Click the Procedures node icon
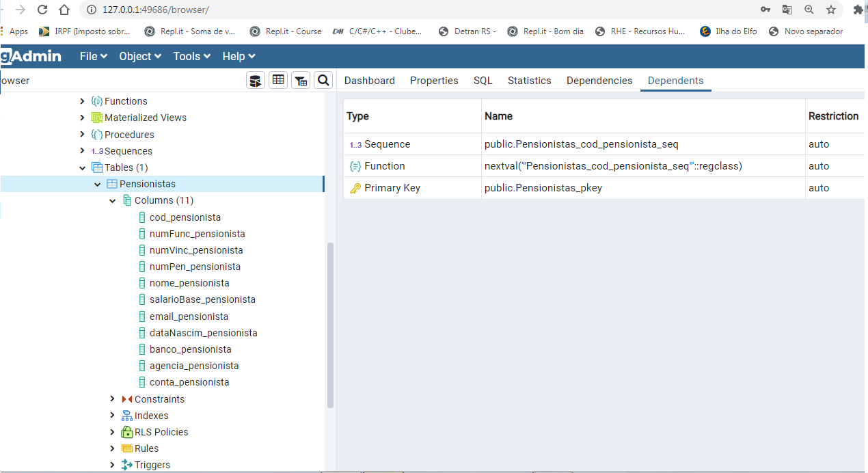Viewport: 868px width, 473px height. (x=97, y=135)
